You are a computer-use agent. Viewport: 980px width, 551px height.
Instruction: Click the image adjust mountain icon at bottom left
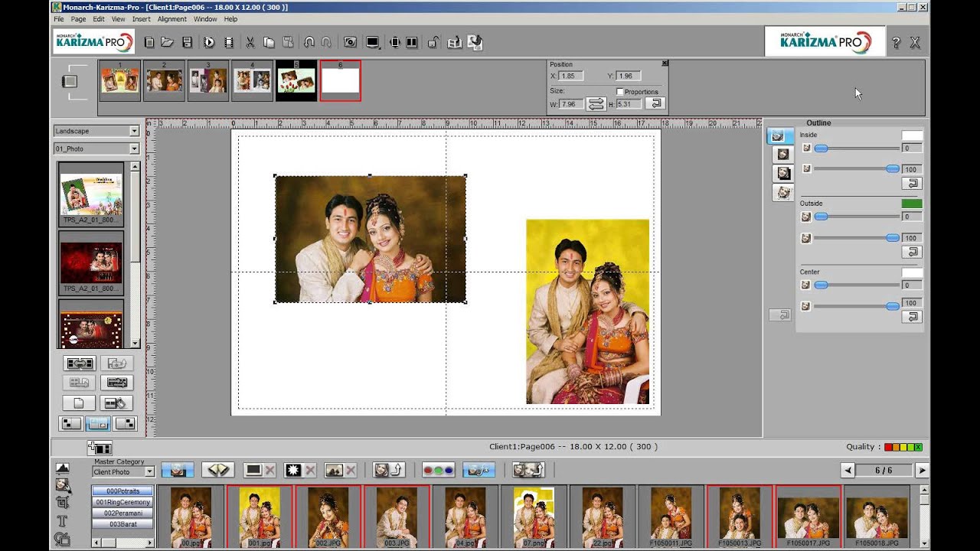point(63,467)
